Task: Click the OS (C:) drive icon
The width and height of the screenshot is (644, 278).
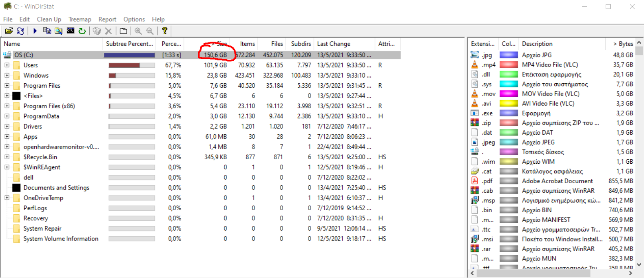Action: coord(7,55)
